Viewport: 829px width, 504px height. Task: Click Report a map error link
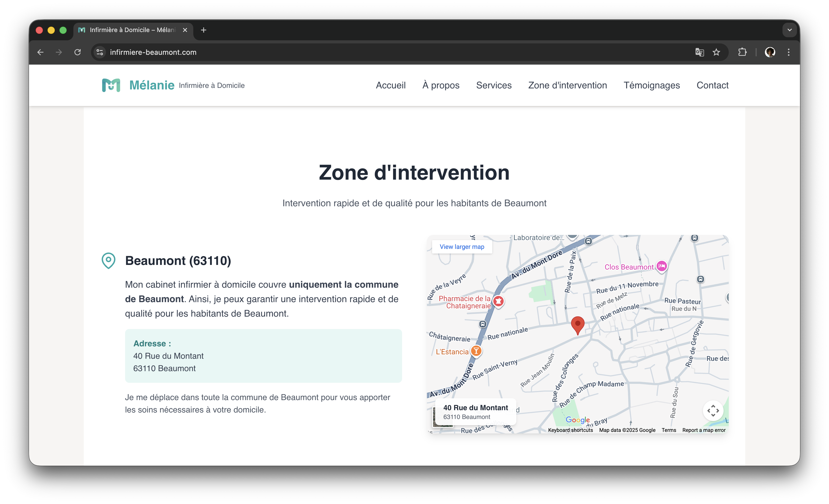coord(703,430)
